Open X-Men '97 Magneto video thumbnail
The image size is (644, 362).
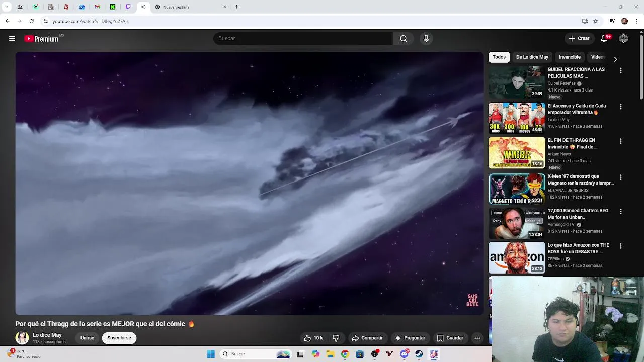point(517,190)
